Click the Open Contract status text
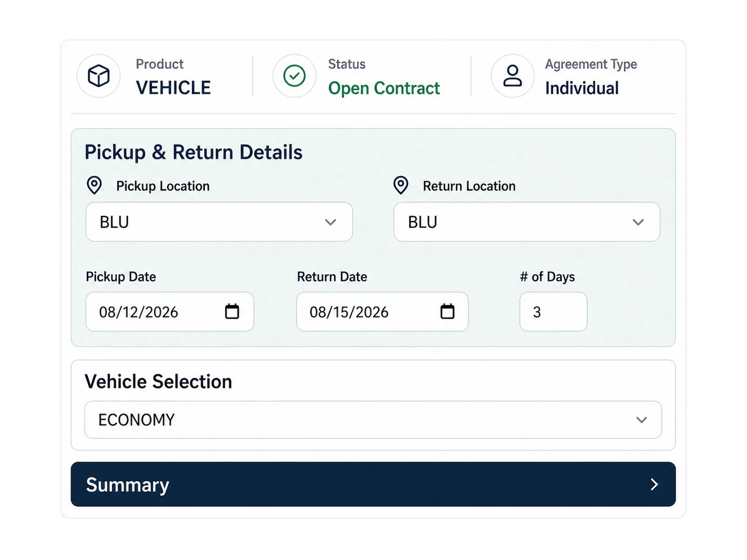Image resolution: width=747 pixels, height=560 pixels. pyautogui.click(x=384, y=88)
